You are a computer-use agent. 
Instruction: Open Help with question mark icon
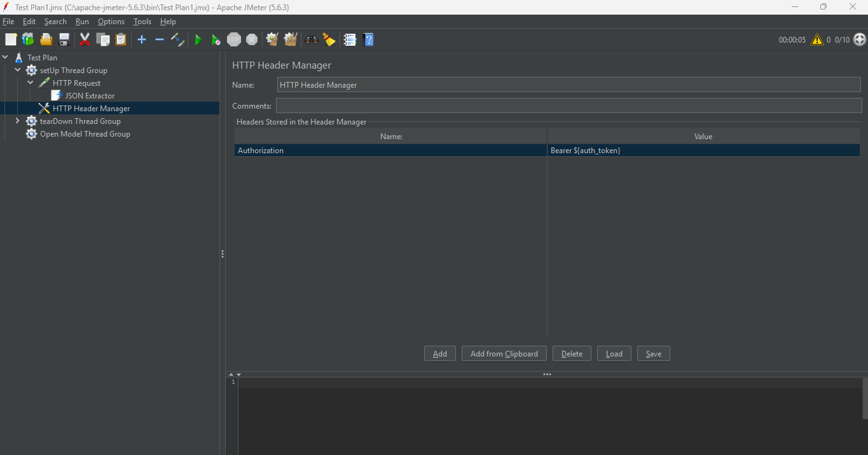point(368,39)
